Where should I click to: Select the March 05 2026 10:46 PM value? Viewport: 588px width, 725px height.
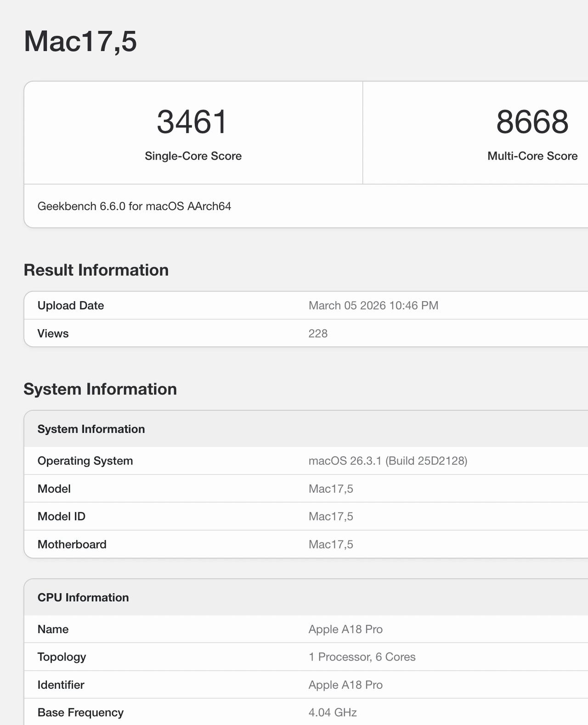373,305
